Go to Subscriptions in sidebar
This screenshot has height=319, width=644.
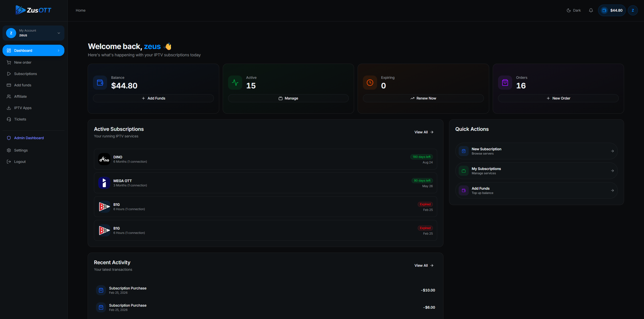point(25,74)
